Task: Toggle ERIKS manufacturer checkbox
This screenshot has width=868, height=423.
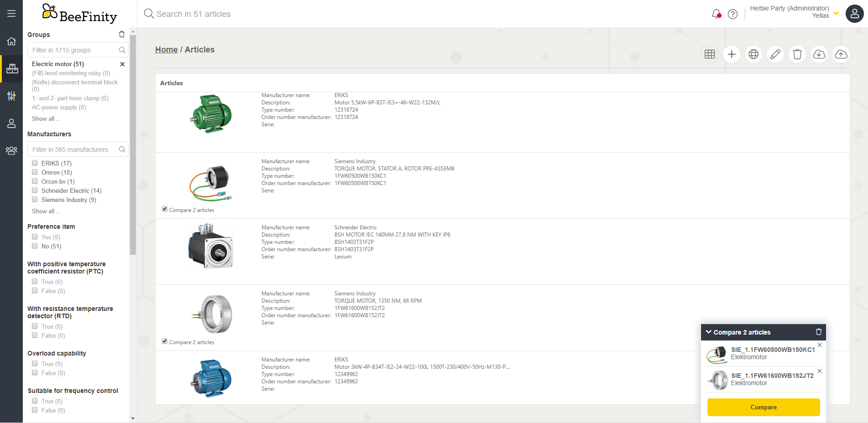Action: (35, 163)
